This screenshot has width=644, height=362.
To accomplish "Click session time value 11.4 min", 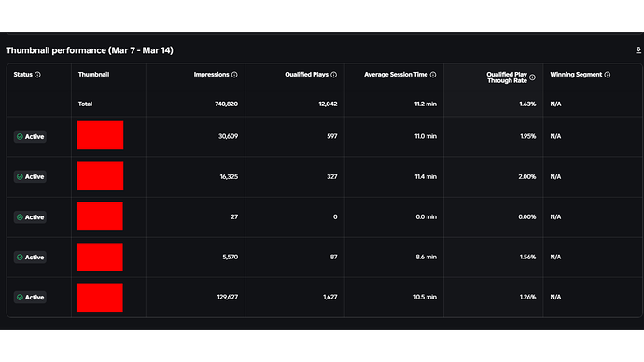I will (426, 177).
